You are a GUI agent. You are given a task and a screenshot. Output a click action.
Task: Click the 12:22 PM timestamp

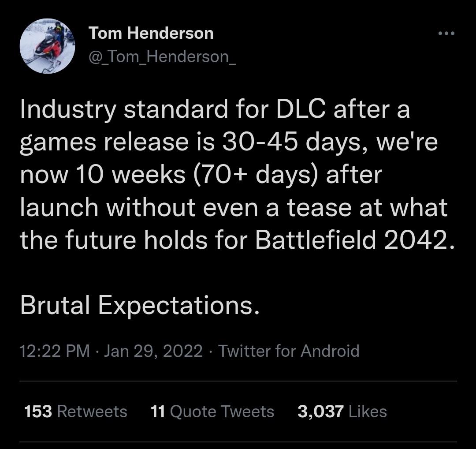[x=55, y=351]
